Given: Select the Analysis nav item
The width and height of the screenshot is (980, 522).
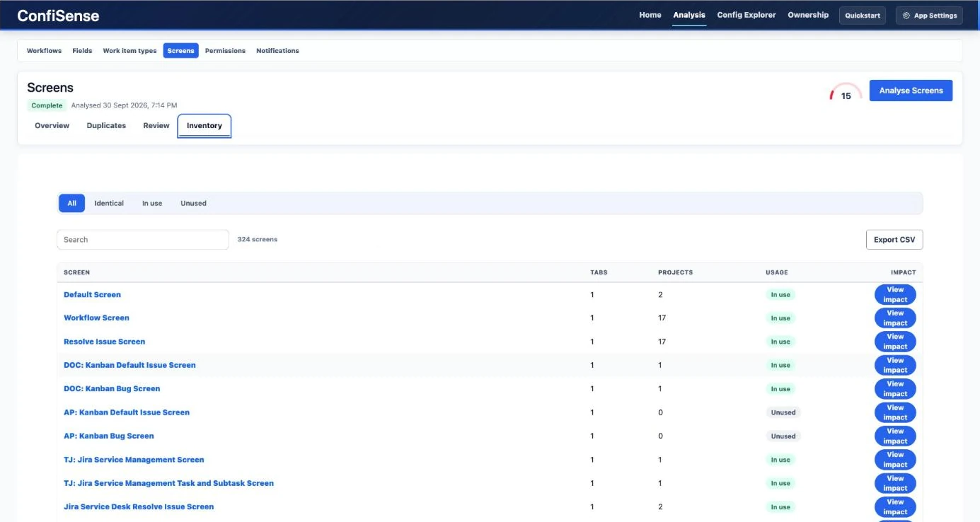Looking at the screenshot, I should [x=689, y=15].
